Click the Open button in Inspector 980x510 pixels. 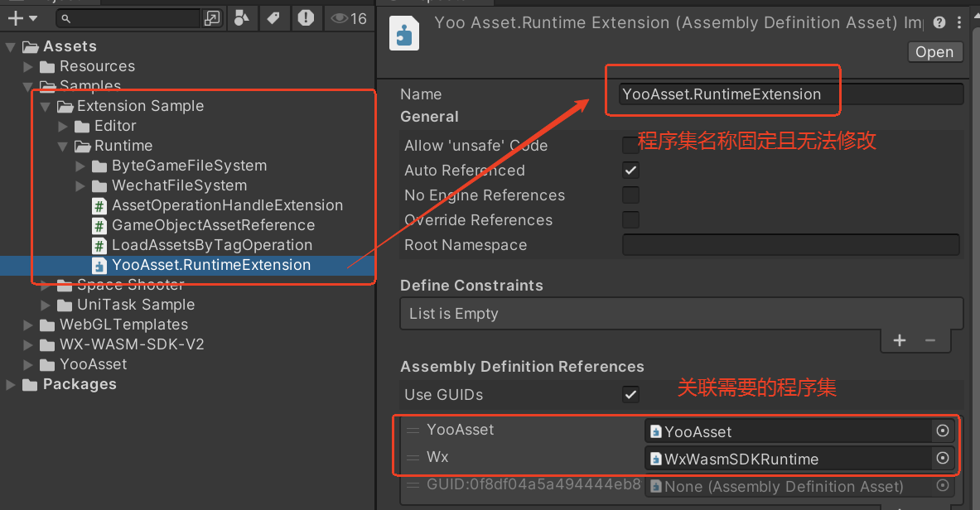click(934, 52)
